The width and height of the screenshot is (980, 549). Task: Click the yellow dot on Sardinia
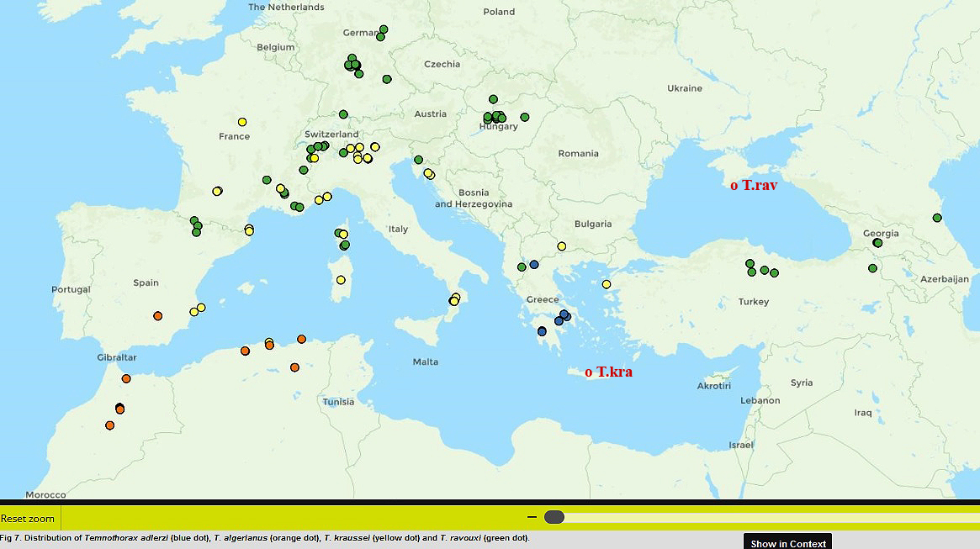pyautogui.click(x=341, y=280)
